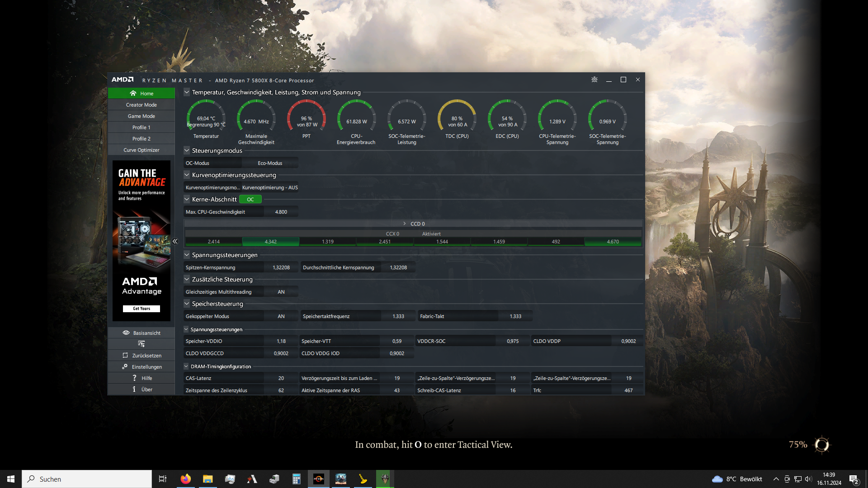This screenshot has height=488, width=868.
Task: Select the Eco-Modus control mode
Action: pyautogui.click(x=270, y=163)
